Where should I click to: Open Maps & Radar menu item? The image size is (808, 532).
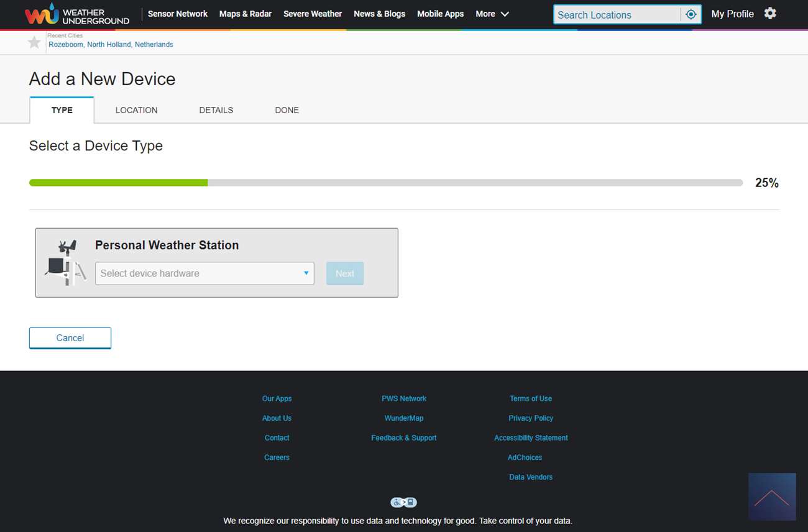coord(246,14)
